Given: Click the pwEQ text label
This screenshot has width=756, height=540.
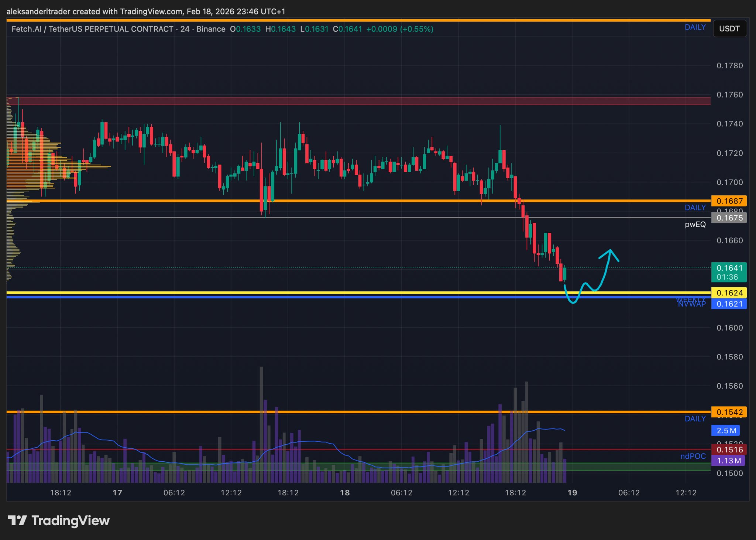Looking at the screenshot, I should click(695, 224).
